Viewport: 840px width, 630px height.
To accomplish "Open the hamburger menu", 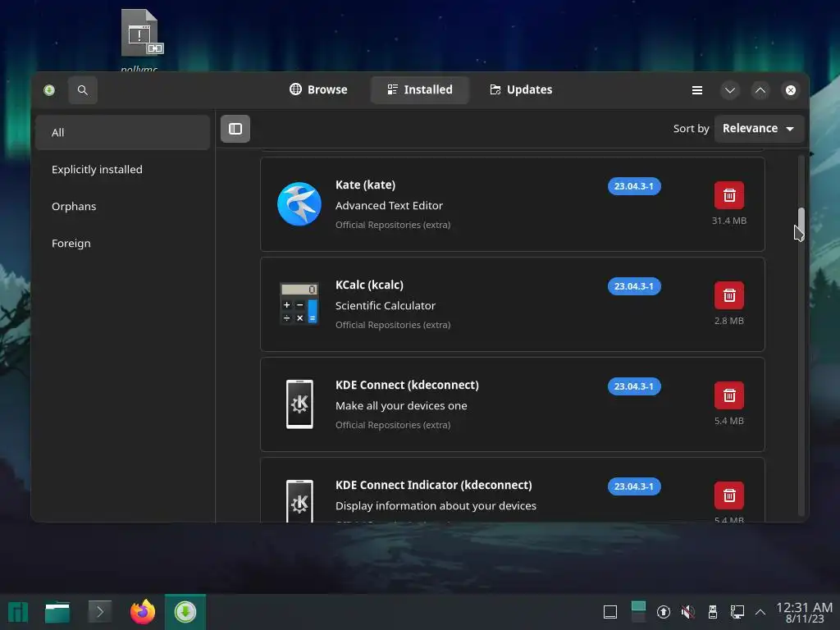I will pyautogui.click(x=697, y=90).
